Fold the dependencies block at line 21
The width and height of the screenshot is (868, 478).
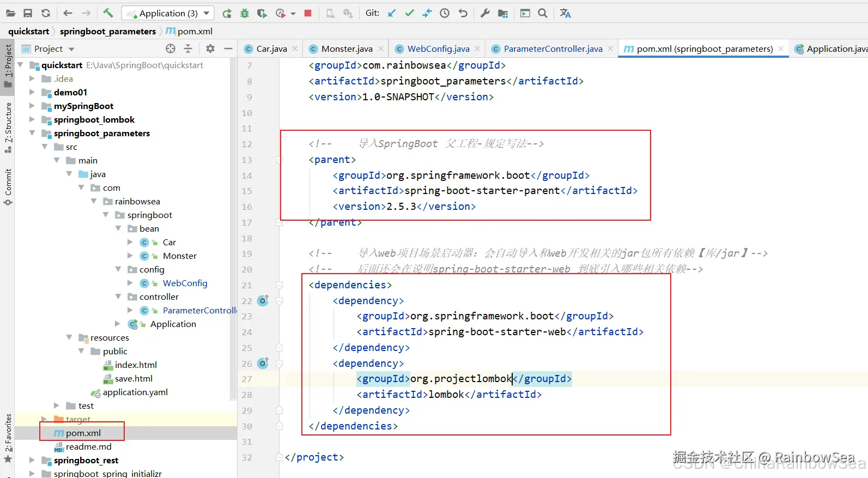[x=279, y=285]
